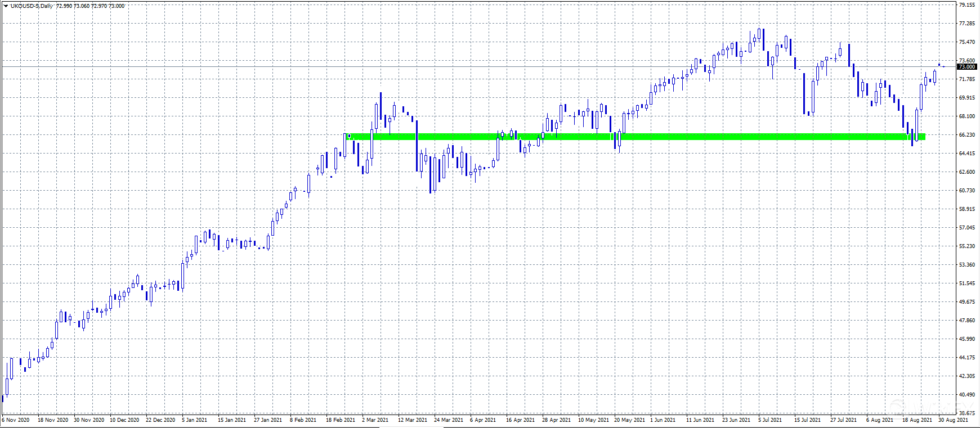
Task: Select the current price label 73.000
Action: click(967, 67)
